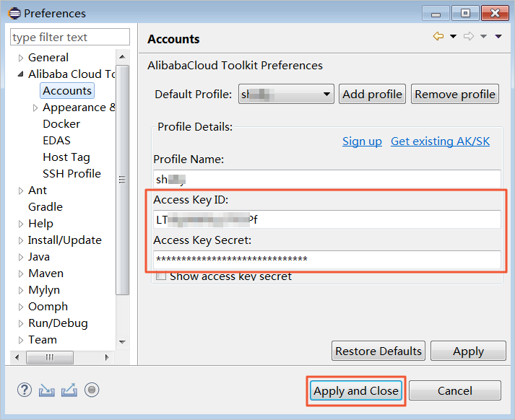Viewport: 515px width, 420px height.
Task: Click the type filter text search box
Action: click(x=70, y=38)
